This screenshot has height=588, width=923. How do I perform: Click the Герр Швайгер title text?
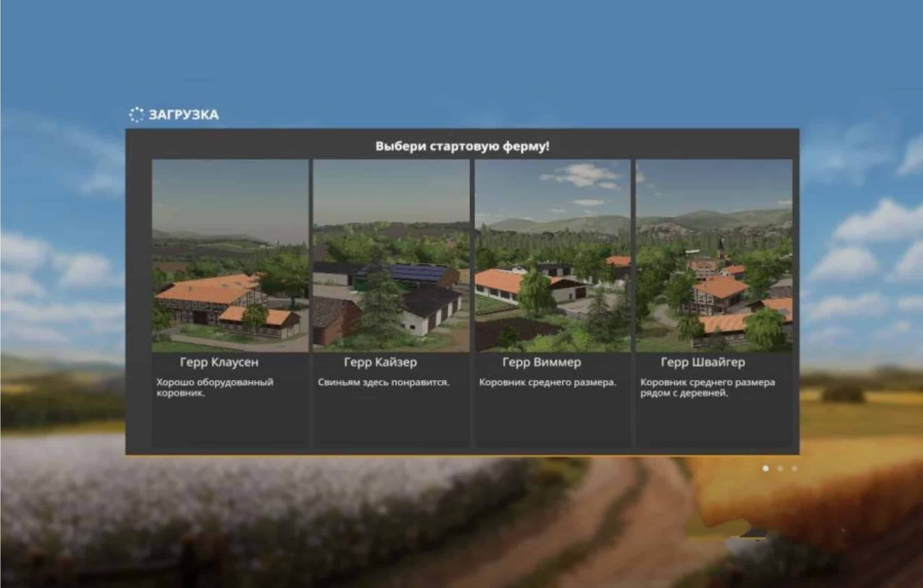coord(703,362)
